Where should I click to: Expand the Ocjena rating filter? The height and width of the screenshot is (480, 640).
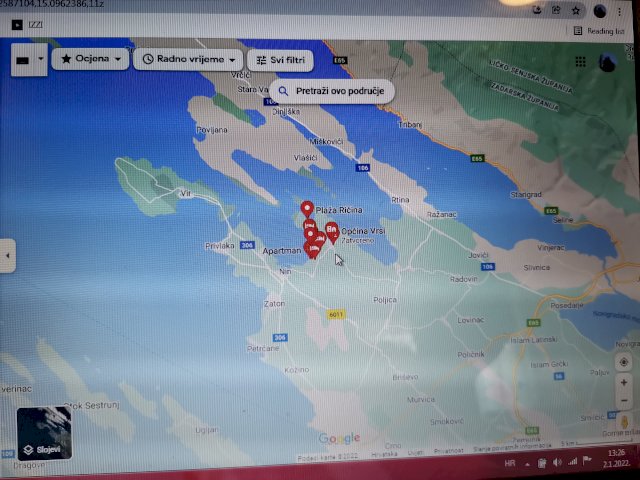(x=91, y=59)
